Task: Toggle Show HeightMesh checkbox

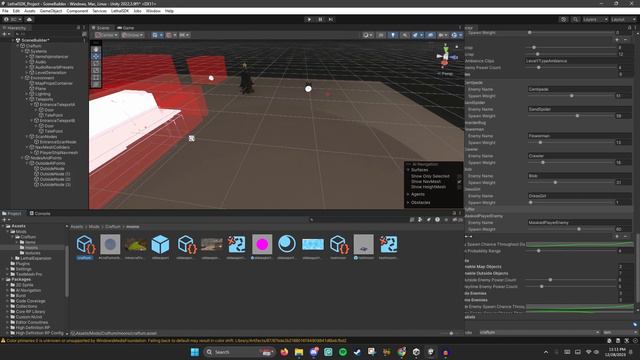Action: point(460,187)
